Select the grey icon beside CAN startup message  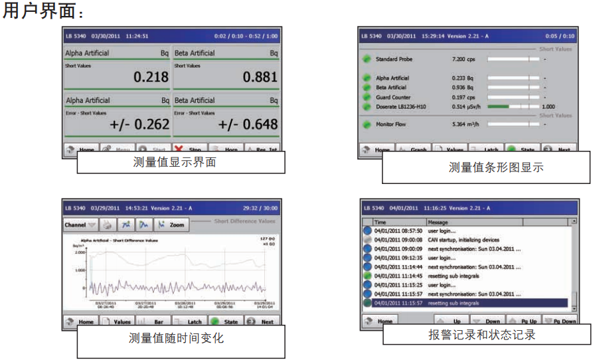coord(367,240)
